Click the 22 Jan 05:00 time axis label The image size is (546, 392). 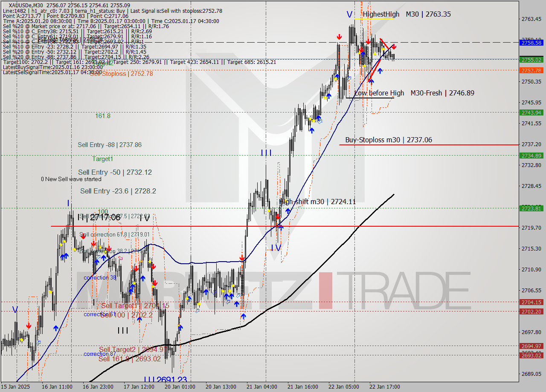click(x=344, y=387)
